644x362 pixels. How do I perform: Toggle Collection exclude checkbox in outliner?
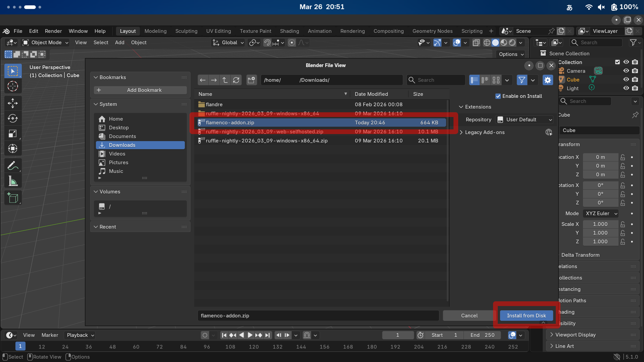coord(617,62)
